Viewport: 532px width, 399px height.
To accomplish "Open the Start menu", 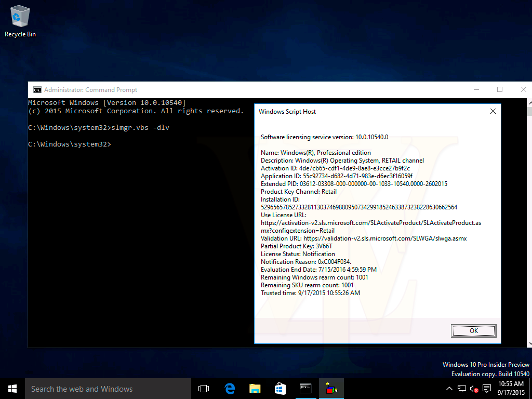I will point(12,389).
